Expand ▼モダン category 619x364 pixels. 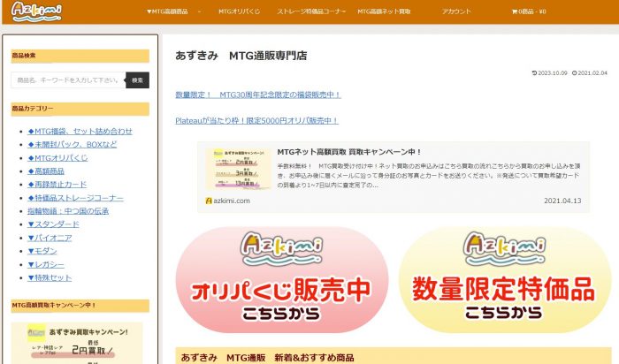coord(42,251)
